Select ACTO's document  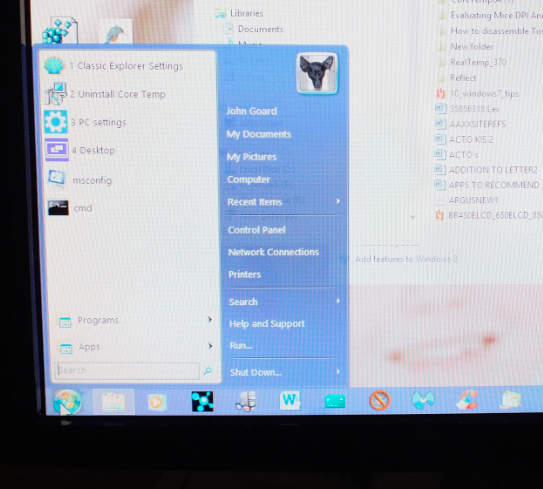(463, 155)
